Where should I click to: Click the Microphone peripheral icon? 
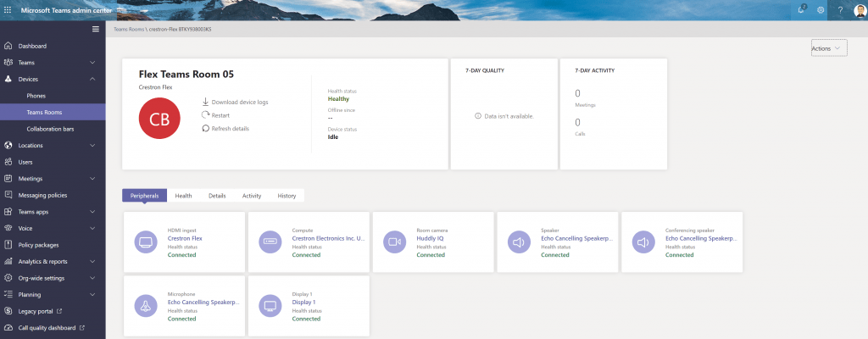click(x=147, y=305)
